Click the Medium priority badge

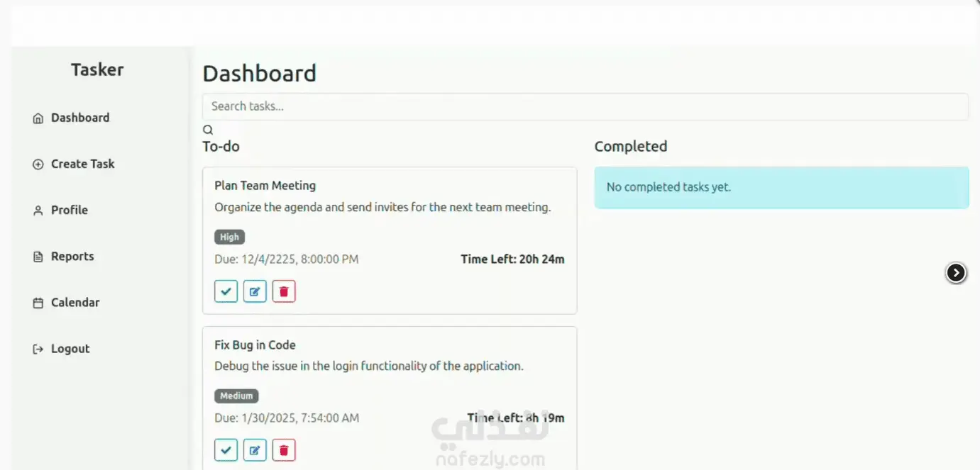(x=236, y=396)
